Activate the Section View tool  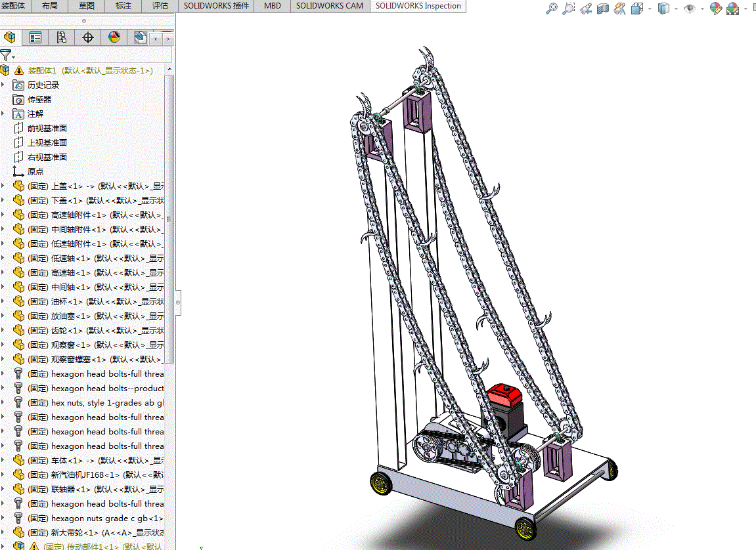[x=603, y=8]
